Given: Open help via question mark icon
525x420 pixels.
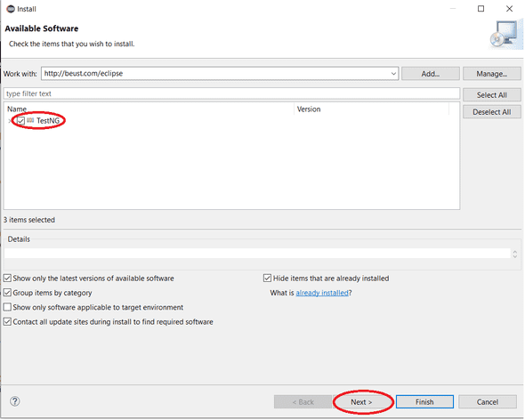Looking at the screenshot, I should [15, 401].
